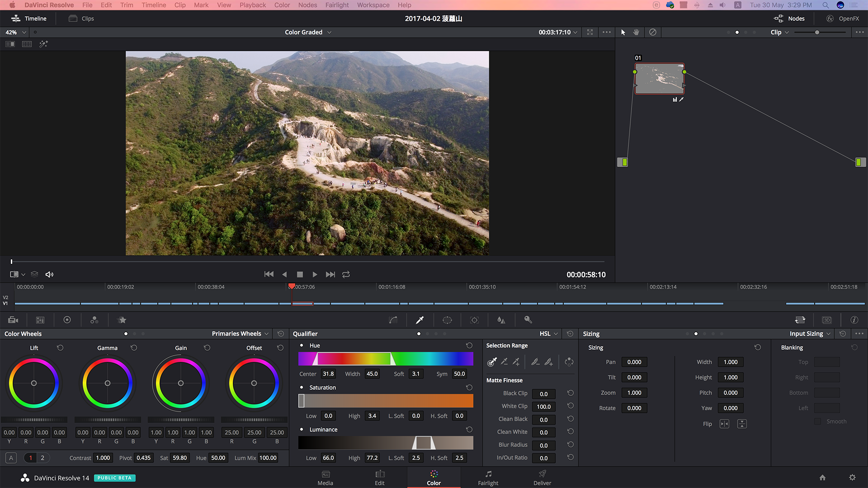Viewport: 868px width, 488px height.
Task: Toggle the Luminance qualifier enable dot
Action: 302,429
